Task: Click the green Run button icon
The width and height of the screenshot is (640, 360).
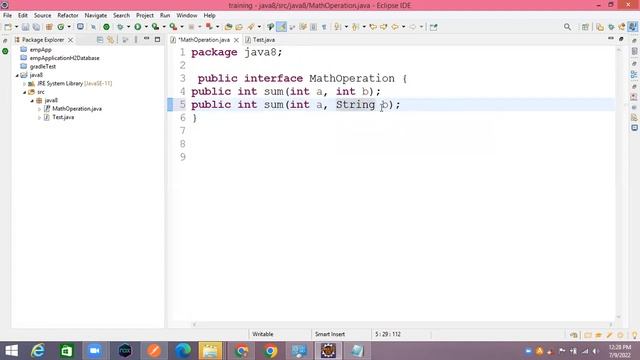Action: (x=138, y=27)
